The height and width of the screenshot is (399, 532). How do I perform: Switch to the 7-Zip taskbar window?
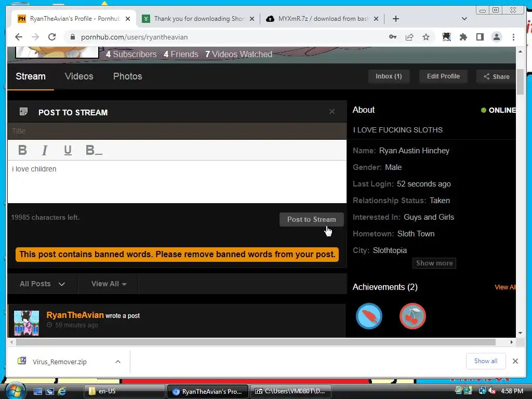point(290,391)
